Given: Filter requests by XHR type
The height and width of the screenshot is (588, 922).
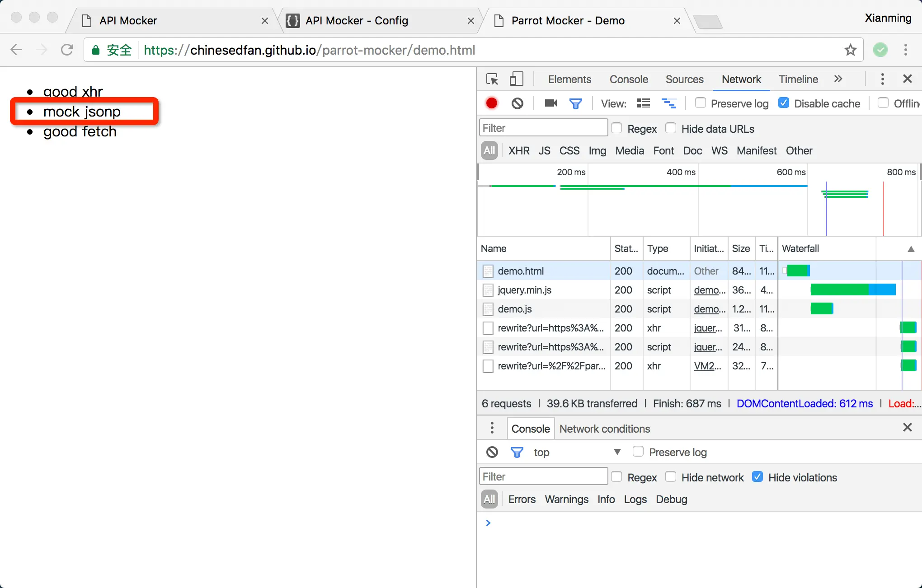Looking at the screenshot, I should tap(518, 150).
